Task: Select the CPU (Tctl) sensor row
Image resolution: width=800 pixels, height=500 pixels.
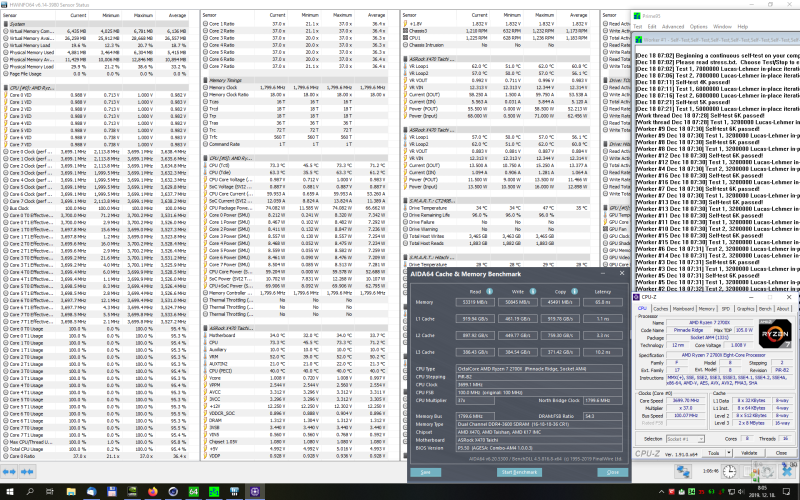Action: point(294,165)
